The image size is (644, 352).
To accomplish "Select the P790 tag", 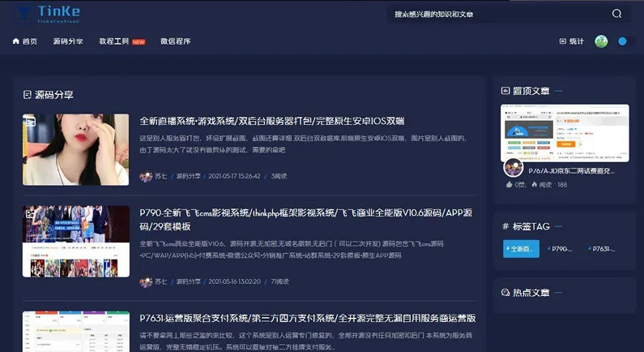I will point(561,249).
